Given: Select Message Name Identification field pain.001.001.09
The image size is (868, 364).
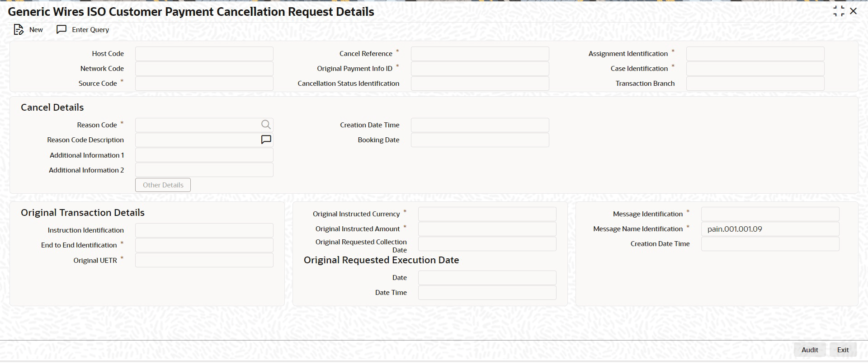Looking at the screenshot, I should pos(770,229).
